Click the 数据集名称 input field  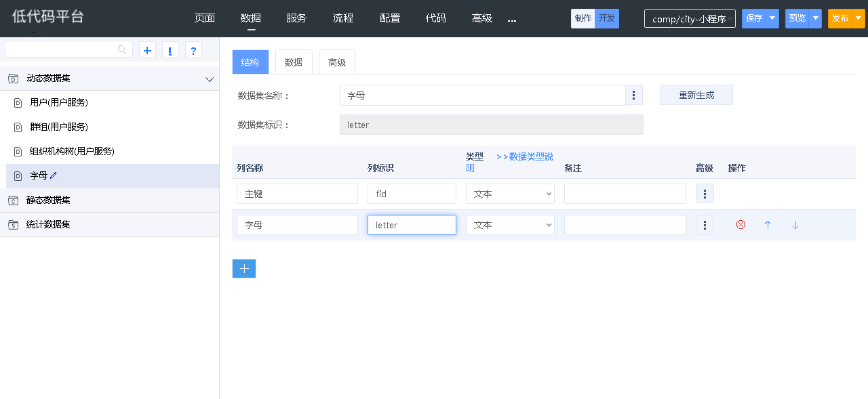[482, 96]
